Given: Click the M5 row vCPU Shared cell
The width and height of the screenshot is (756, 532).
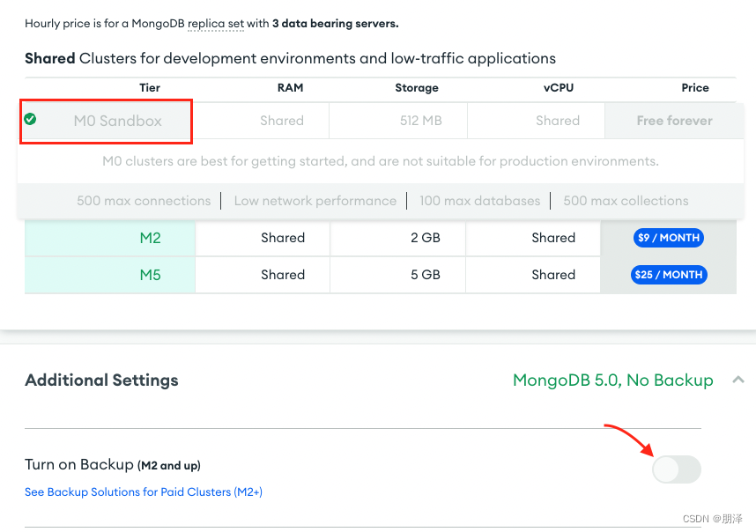Looking at the screenshot, I should click(533, 275).
